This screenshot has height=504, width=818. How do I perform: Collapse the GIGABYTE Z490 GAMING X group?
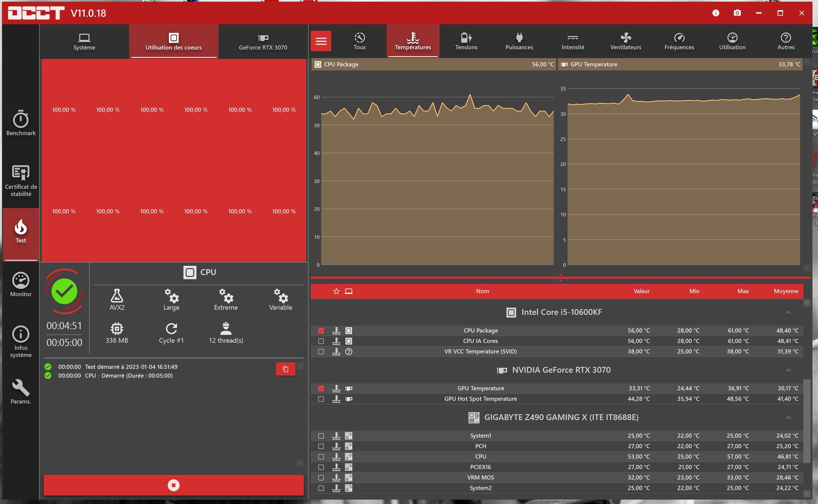[788, 418]
